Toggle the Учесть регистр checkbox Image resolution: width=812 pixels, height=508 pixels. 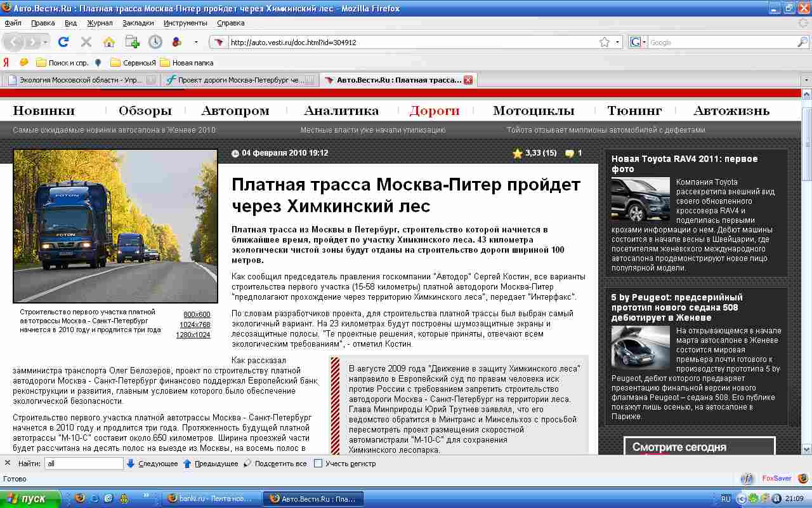318,464
